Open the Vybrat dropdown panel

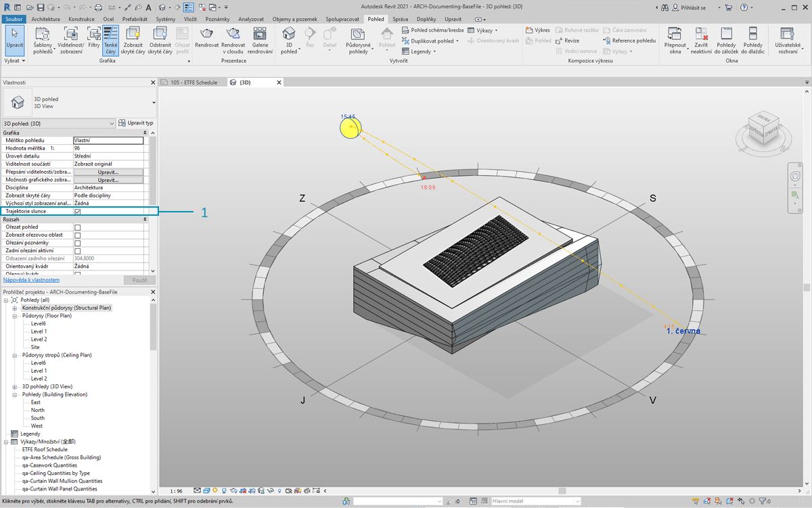coord(14,61)
